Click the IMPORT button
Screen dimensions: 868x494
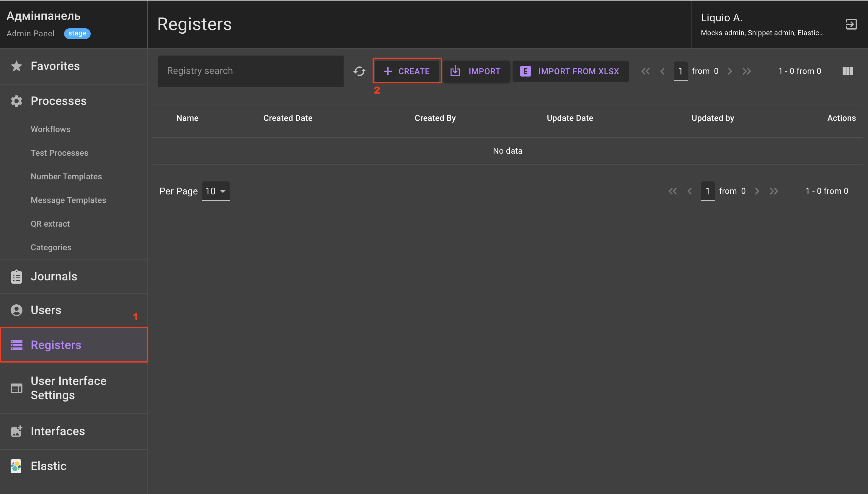click(x=476, y=71)
